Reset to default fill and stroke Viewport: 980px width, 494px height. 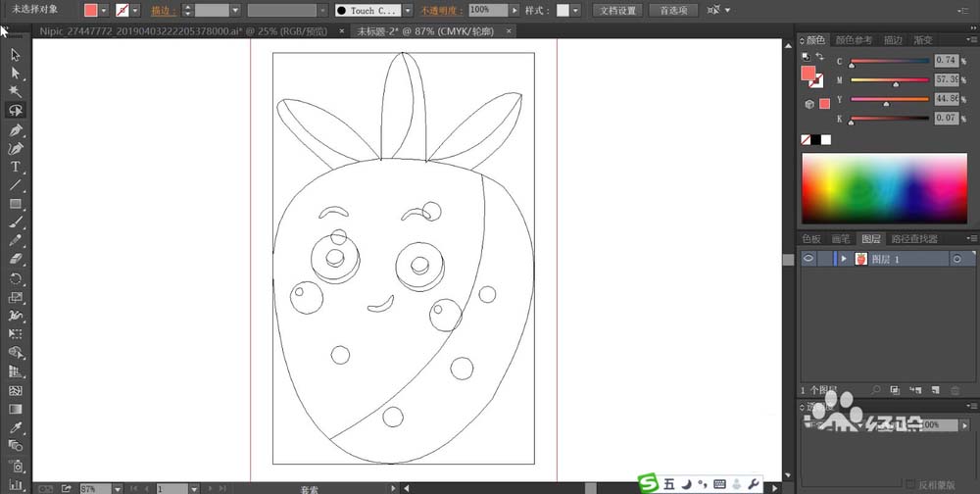tap(807, 56)
